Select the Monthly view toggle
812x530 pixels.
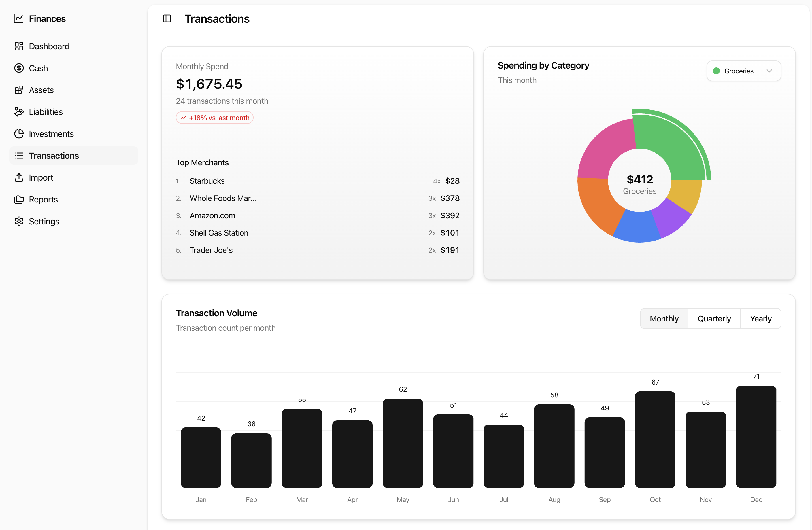click(x=664, y=318)
